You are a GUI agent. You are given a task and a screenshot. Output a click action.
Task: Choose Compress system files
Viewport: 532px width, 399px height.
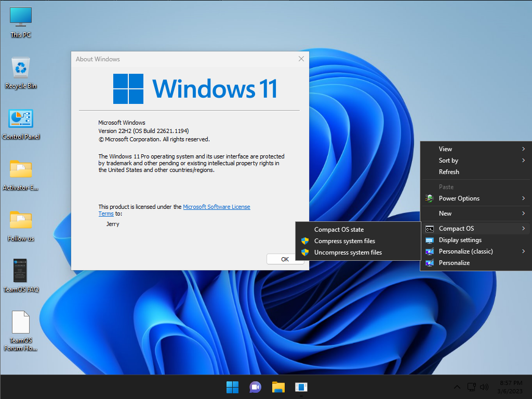(358, 241)
